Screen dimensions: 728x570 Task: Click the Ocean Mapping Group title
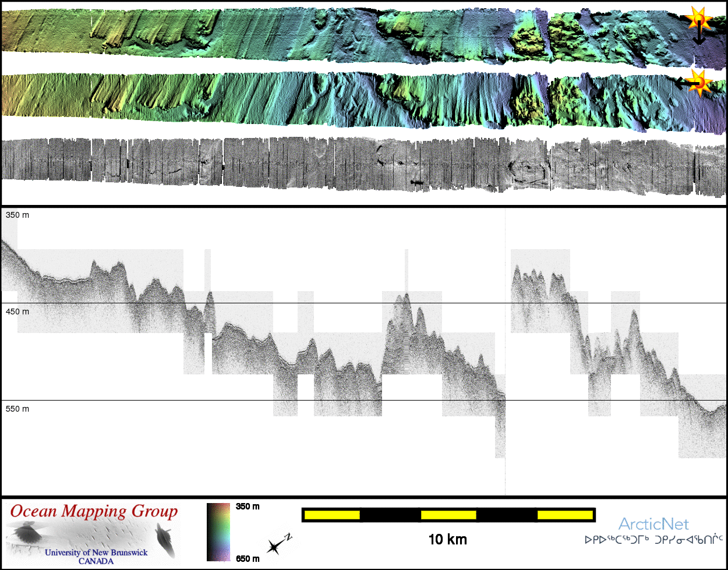pos(94,512)
